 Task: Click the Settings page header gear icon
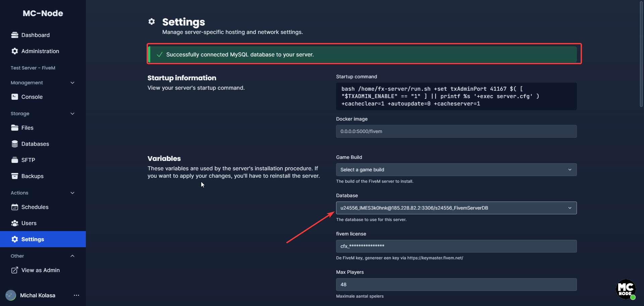pos(152,21)
